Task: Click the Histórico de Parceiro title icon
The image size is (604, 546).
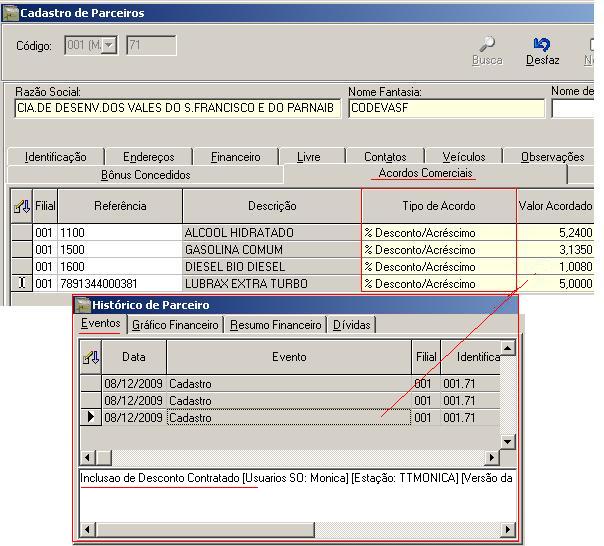Action: coord(82,305)
